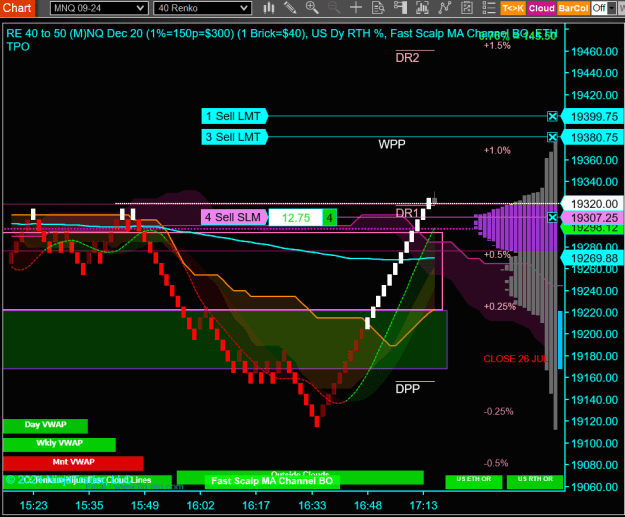Click the WPP pivot label
This screenshot has height=517, width=625.
(x=392, y=144)
